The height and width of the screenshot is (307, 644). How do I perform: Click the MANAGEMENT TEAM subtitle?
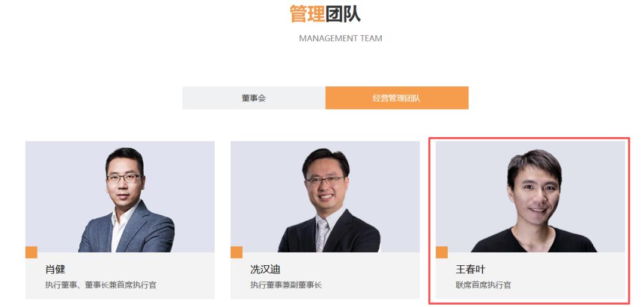340,39
